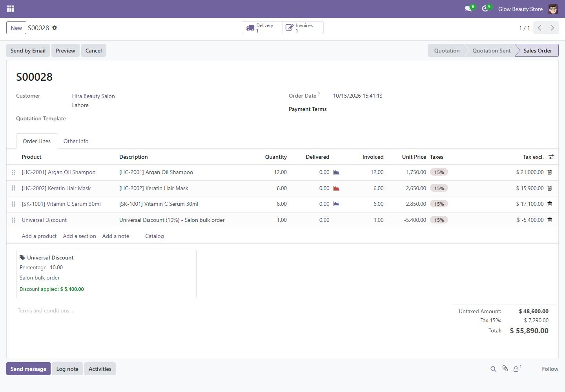The height and width of the screenshot is (392, 565).
Task: Open the conversations icon with badge 6
Action: 469,9
